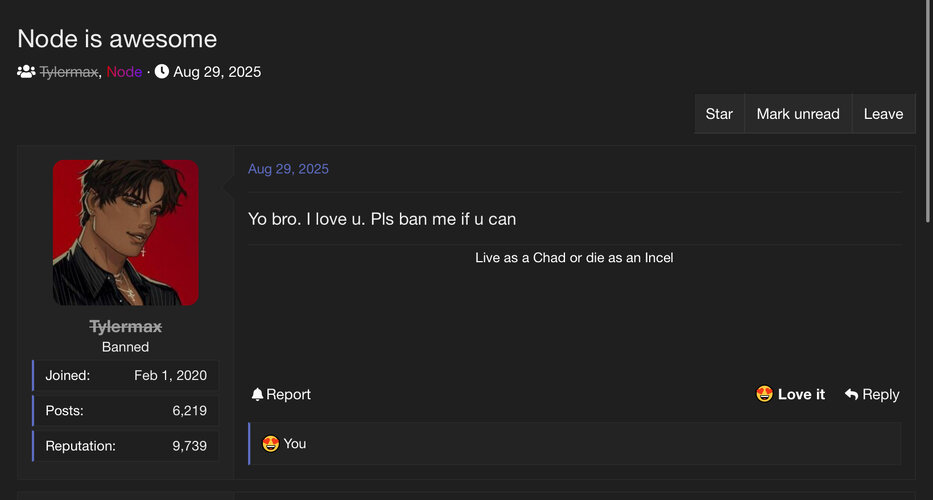
Task: Open the Aug 29, 2025 post permalink
Action: [x=288, y=169]
